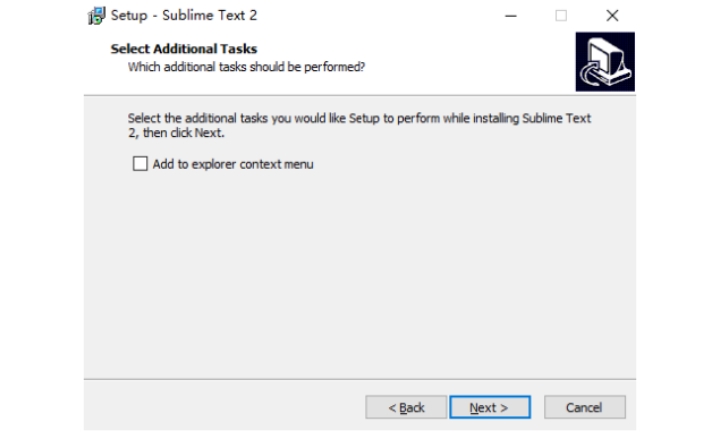Image resolution: width=720 pixels, height=432 pixels.
Task: Click the Setup installer icon in title bar
Action: click(x=96, y=16)
